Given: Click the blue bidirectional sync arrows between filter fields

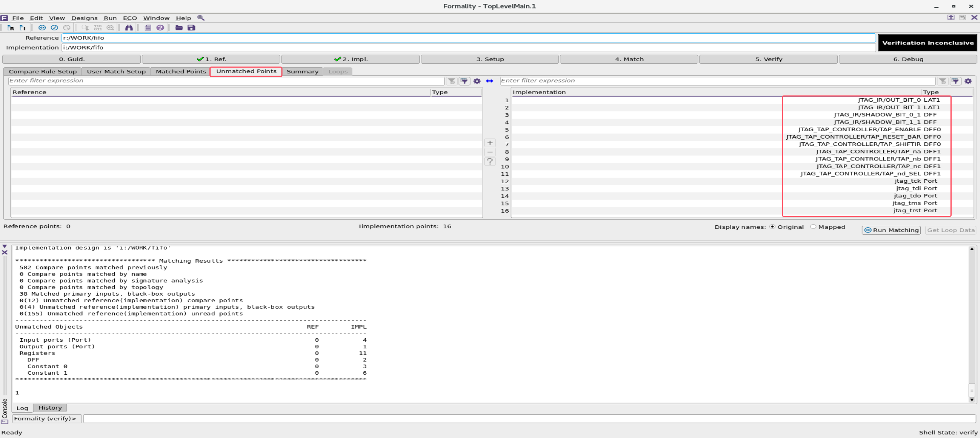Looking at the screenshot, I should (x=490, y=81).
